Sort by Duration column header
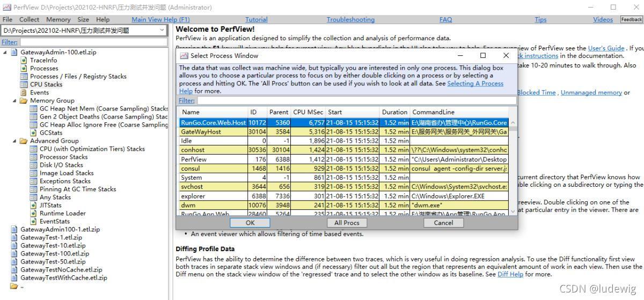The width and height of the screenshot is (644, 300). 394,112
